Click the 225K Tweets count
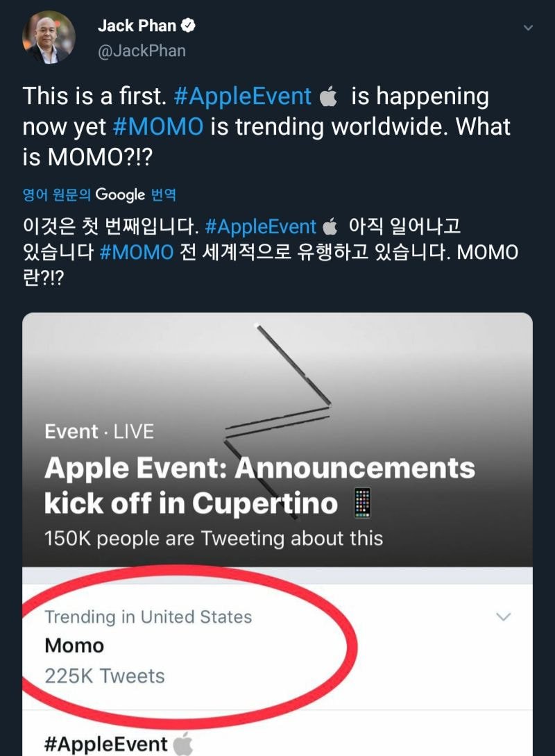The image size is (555, 756). (x=105, y=676)
